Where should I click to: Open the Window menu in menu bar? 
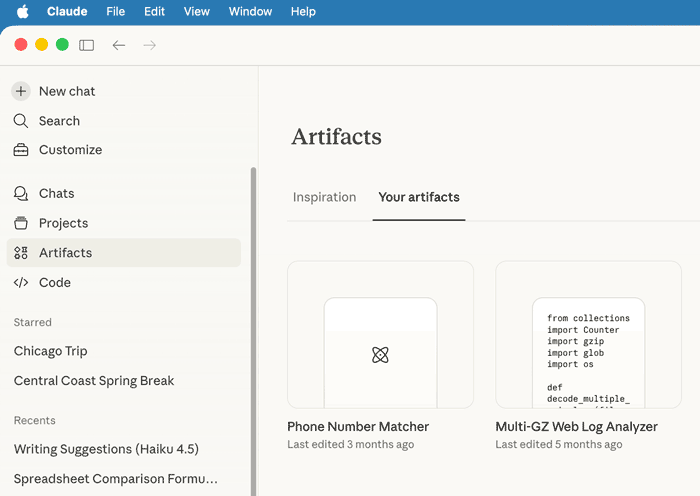click(x=250, y=12)
